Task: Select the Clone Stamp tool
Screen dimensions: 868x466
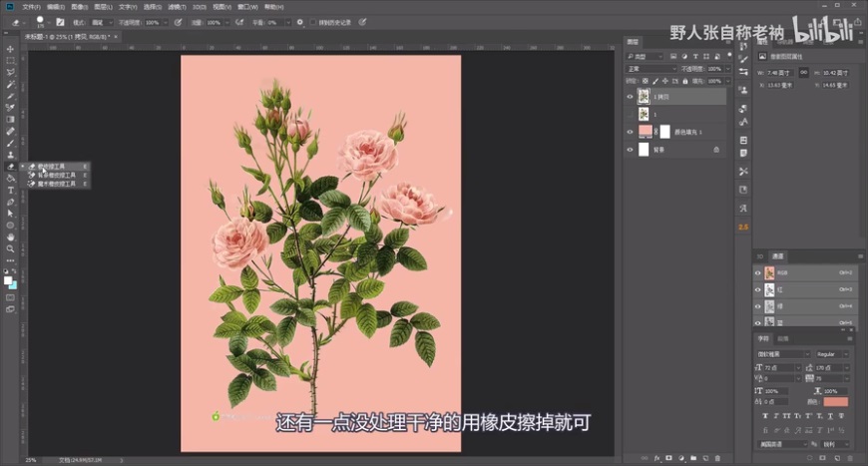Action: pos(10,155)
